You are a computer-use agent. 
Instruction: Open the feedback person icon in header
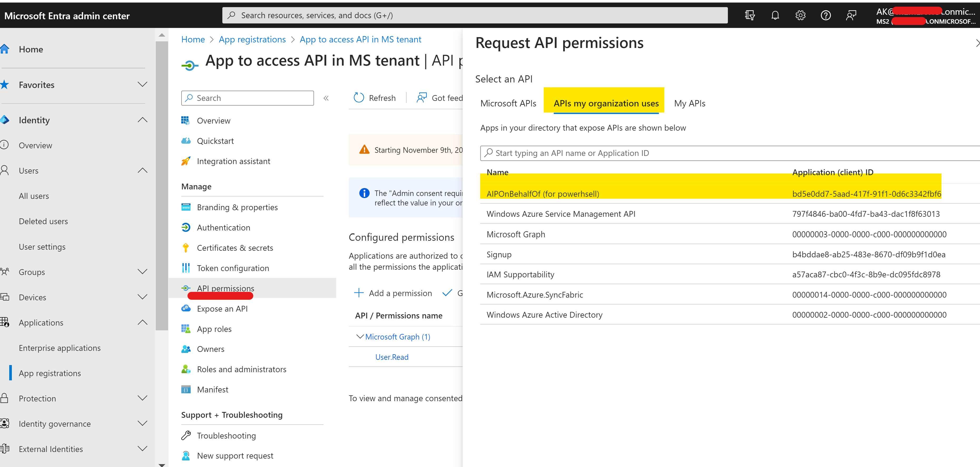tap(851, 15)
